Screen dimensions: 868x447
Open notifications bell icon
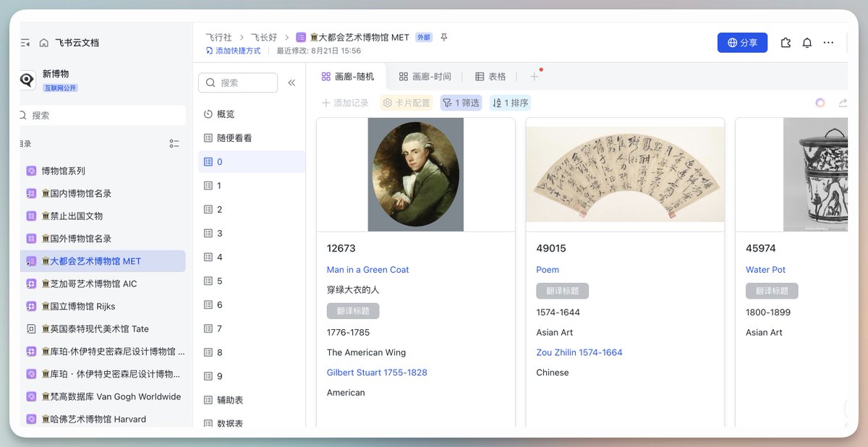click(807, 43)
